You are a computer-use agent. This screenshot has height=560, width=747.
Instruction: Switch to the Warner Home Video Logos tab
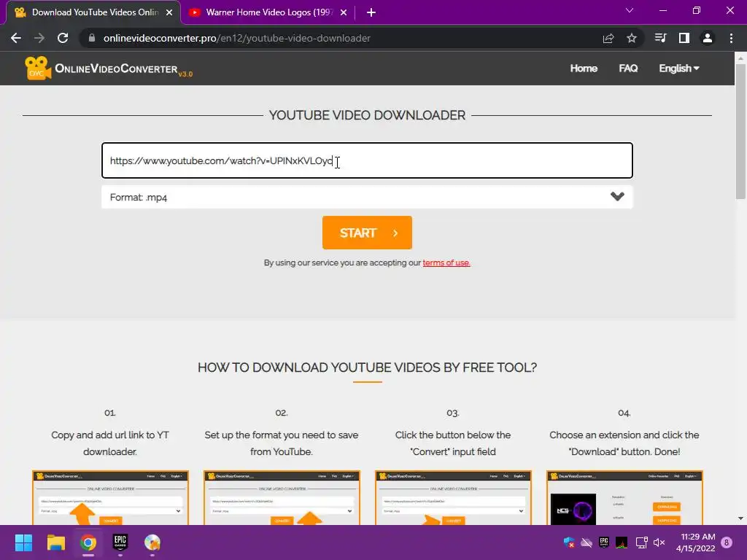coord(268,13)
